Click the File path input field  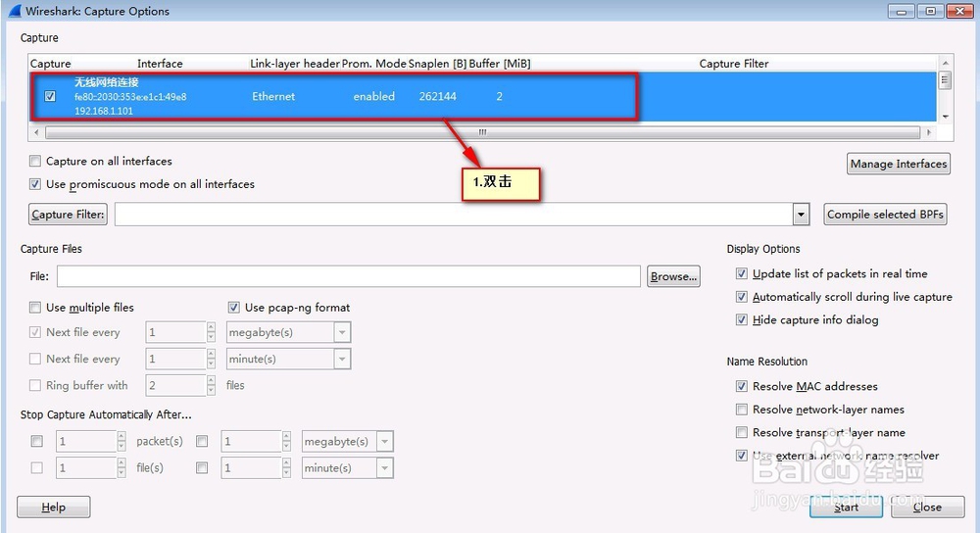[x=349, y=276]
